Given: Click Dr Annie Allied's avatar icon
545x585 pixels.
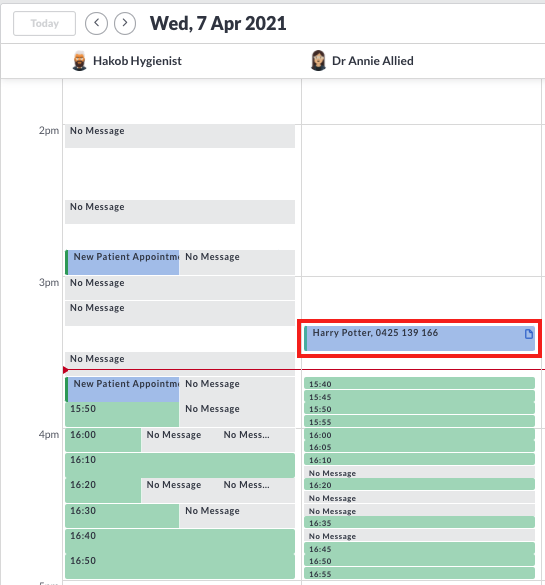Looking at the screenshot, I should (318, 60).
